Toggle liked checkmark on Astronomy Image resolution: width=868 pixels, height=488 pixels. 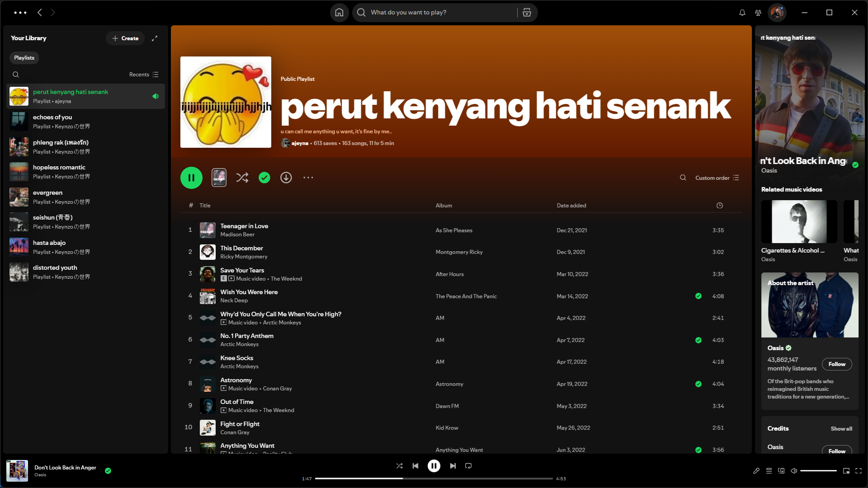pyautogui.click(x=698, y=384)
